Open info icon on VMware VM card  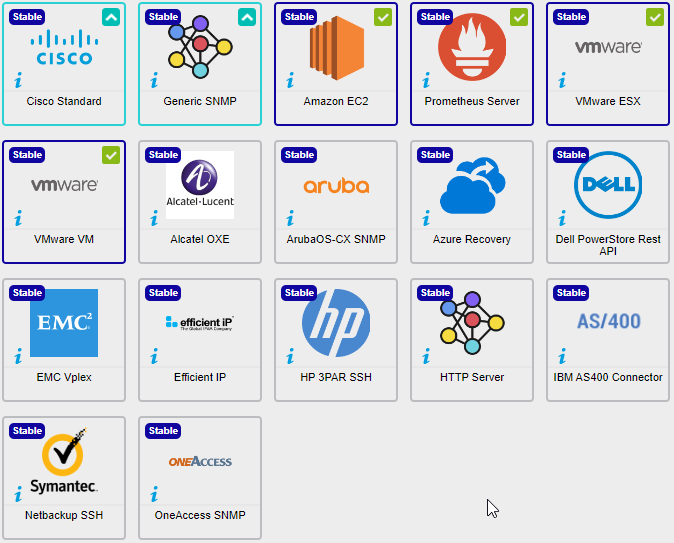click(18, 218)
